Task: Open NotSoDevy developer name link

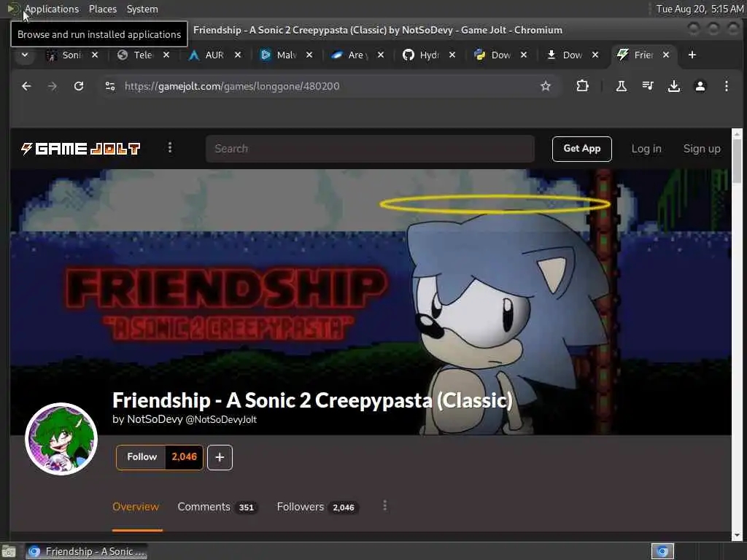Action: pyautogui.click(x=155, y=419)
